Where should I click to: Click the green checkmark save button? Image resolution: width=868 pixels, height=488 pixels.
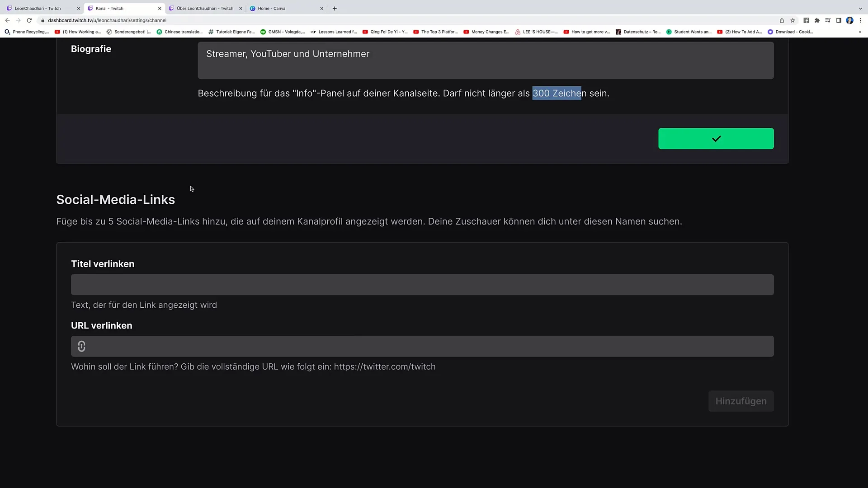tap(716, 139)
